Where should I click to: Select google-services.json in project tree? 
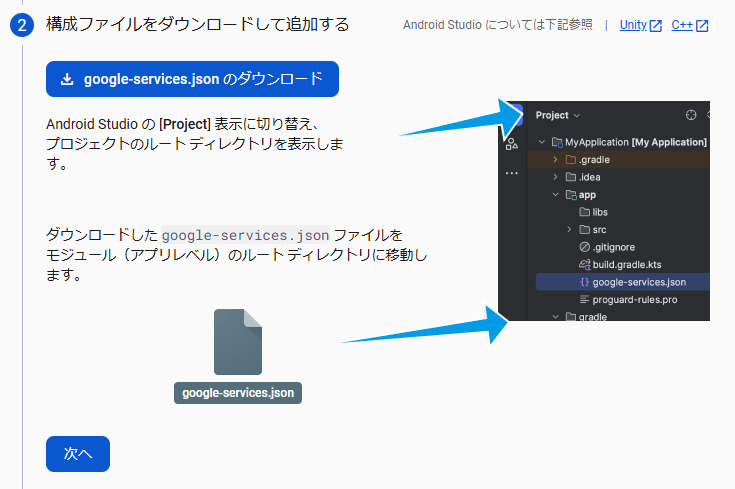(622, 282)
